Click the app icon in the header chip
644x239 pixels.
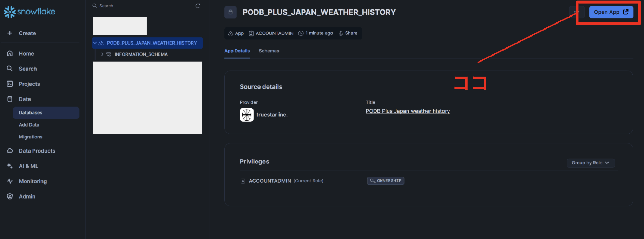230,33
